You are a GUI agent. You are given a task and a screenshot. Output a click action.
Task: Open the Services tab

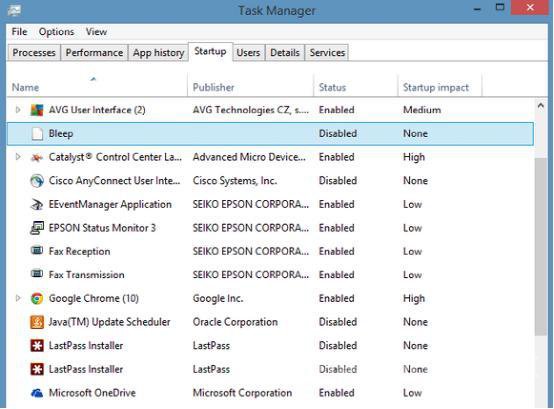coord(327,53)
